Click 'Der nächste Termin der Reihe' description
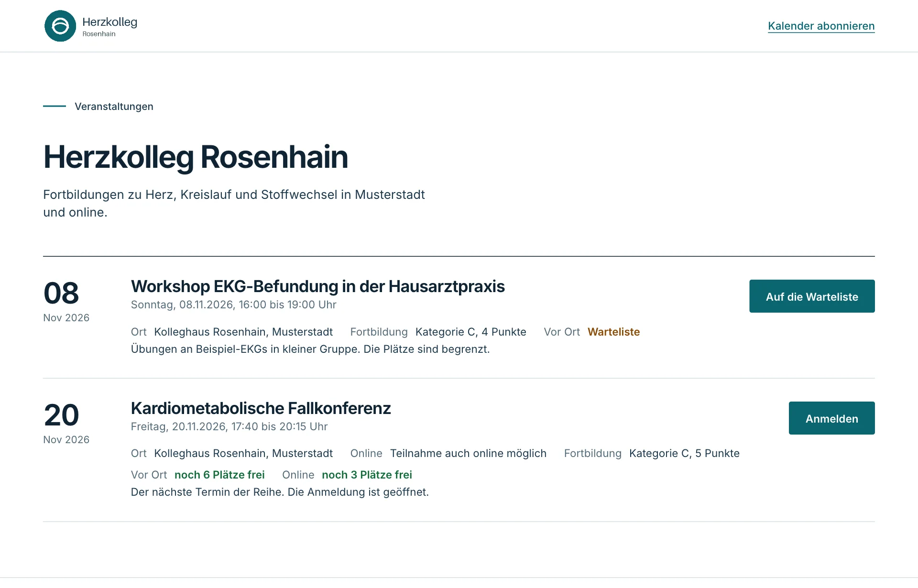This screenshot has height=588, width=918. (280, 492)
